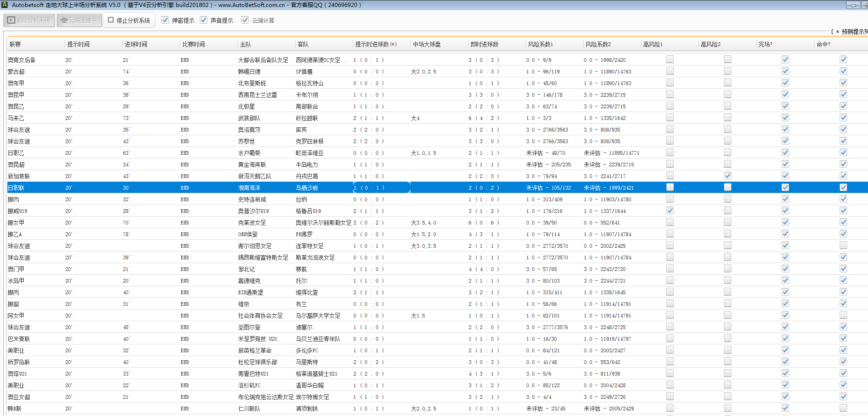Click the 云端连接中 cloud button
This screenshot has width=868, height=416.
[79, 20]
